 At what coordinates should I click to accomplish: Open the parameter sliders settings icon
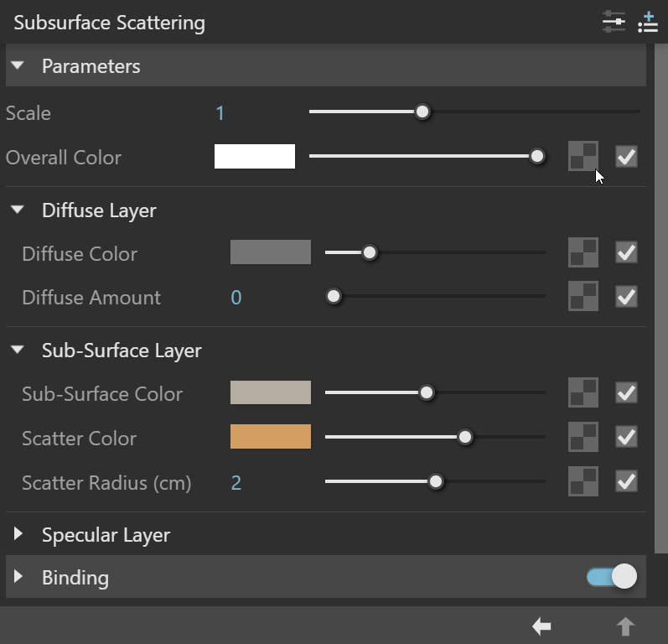[614, 21]
